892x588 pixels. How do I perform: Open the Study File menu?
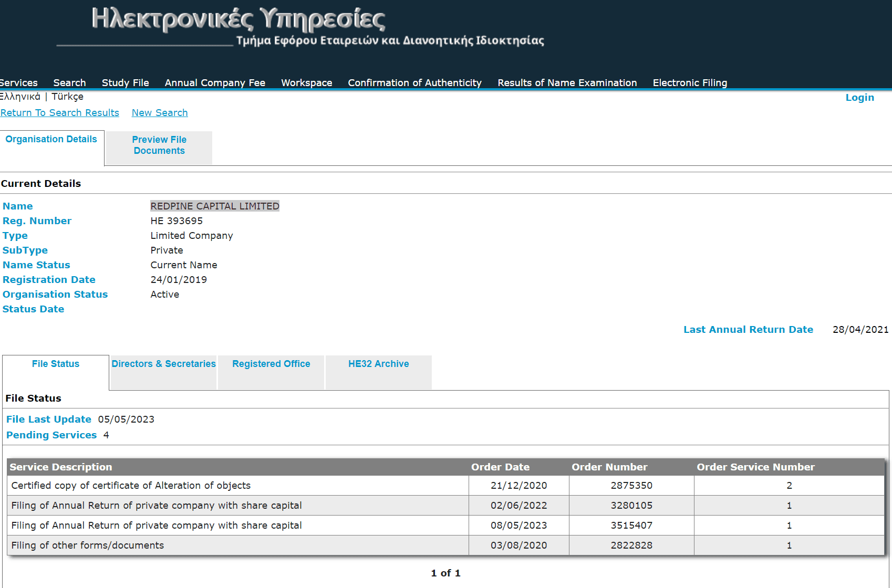point(125,82)
